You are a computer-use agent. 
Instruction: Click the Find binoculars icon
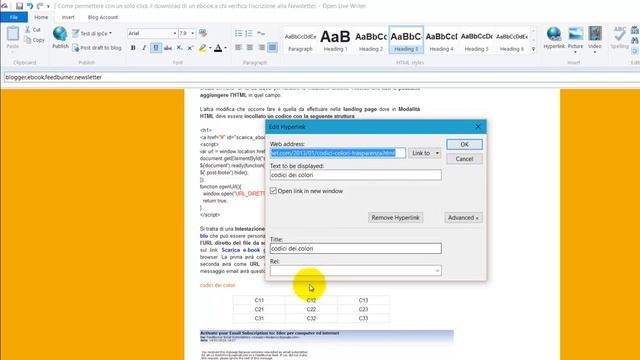pyautogui.click(x=635, y=40)
